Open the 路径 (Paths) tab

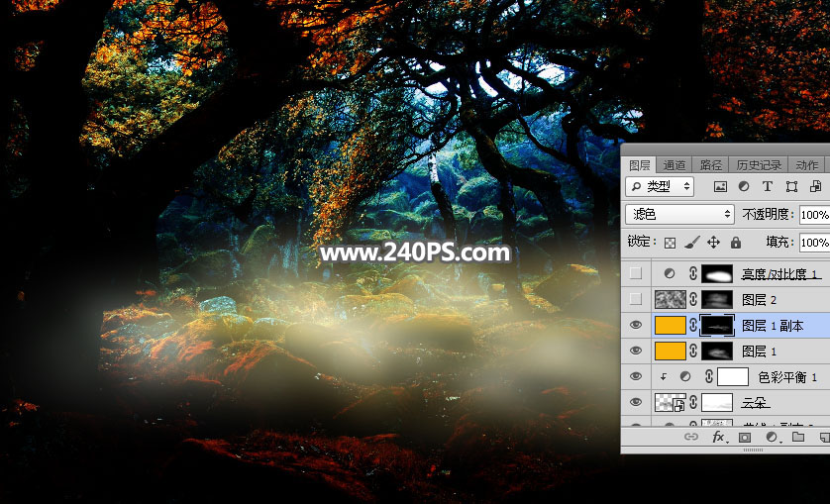tap(710, 165)
